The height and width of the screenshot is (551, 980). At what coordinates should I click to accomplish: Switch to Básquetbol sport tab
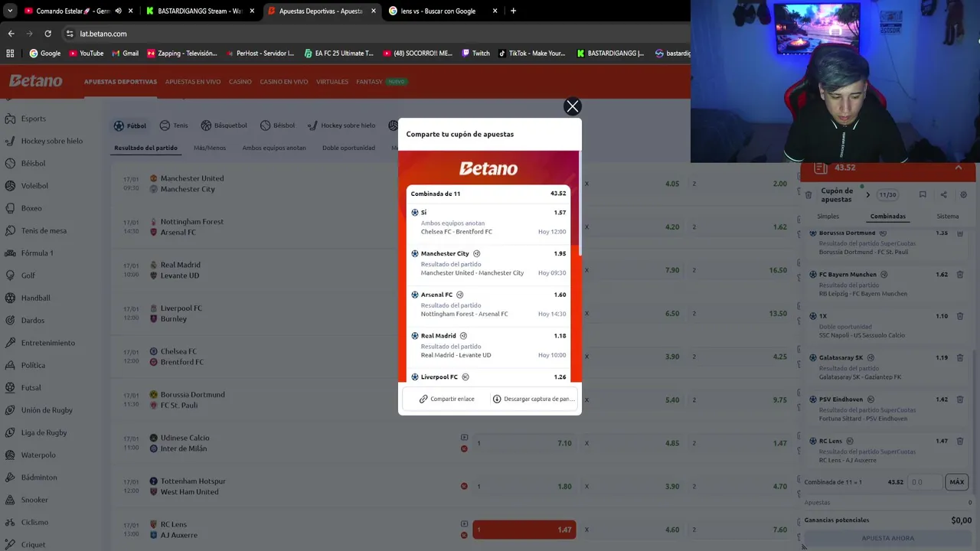(224, 126)
